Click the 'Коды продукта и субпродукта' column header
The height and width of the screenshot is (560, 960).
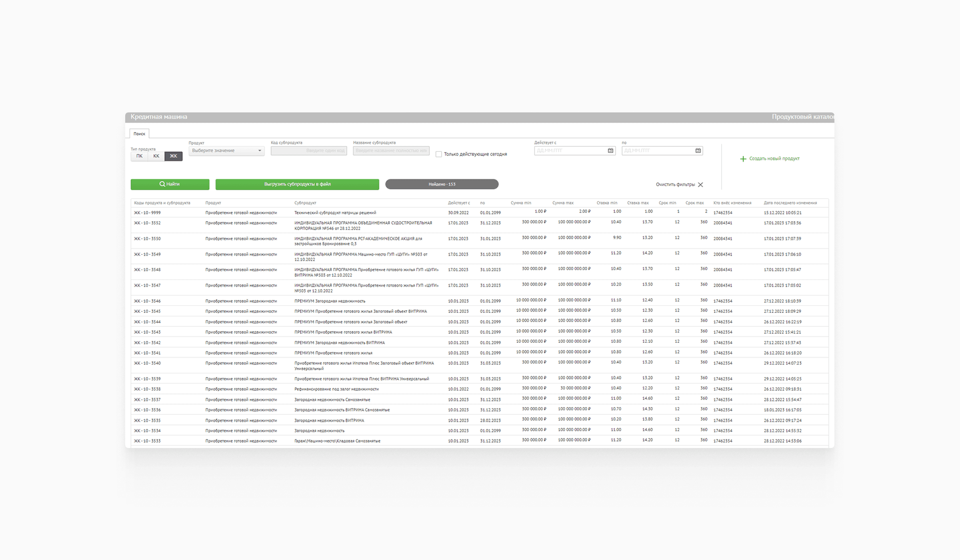(162, 203)
